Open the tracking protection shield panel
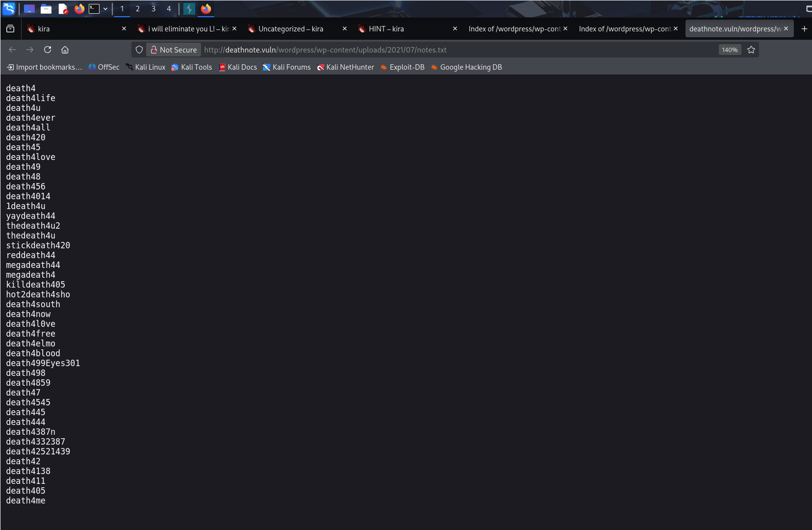 point(139,50)
